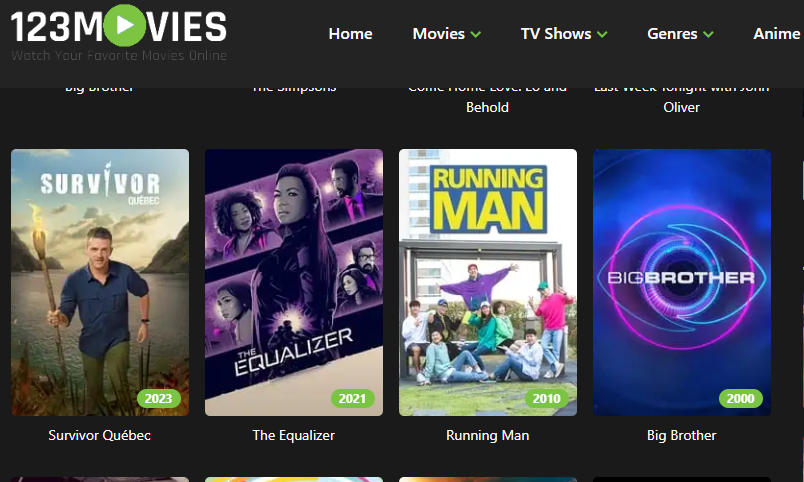
Task: Open the Survivor Québec title link
Action: tap(99, 435)
